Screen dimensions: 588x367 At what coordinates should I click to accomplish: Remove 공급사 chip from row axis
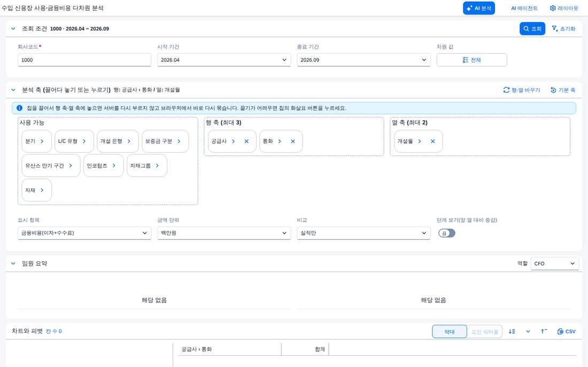[246, 142]
